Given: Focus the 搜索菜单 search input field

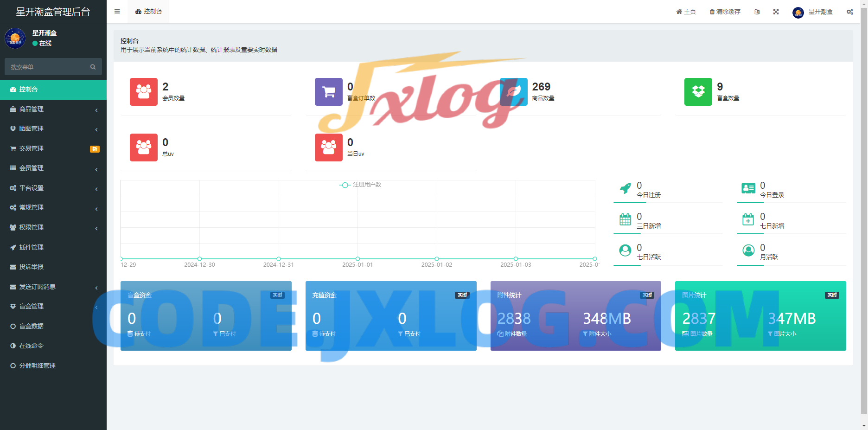Looking at the screenshot, I should [46, 67].
